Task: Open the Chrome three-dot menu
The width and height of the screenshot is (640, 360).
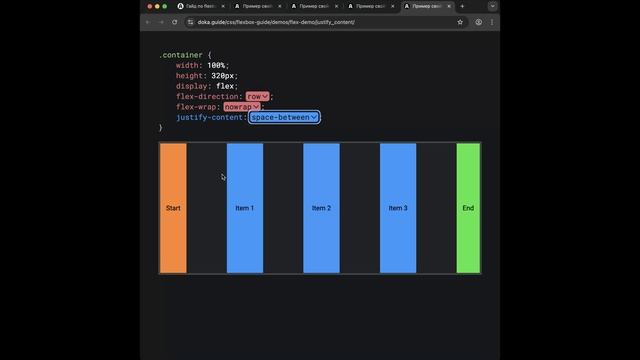Action: [492, 22]
